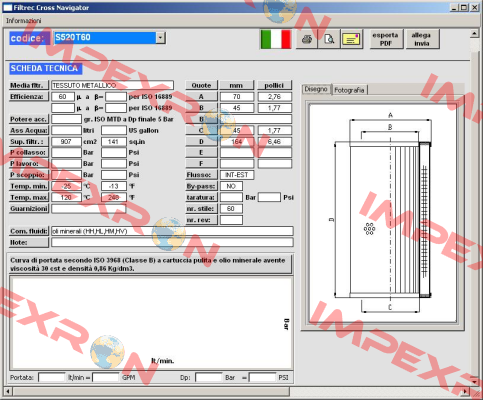Screen dimensions: 483x400
Task: Click the Note label button
Action: (x=29, y=242)
